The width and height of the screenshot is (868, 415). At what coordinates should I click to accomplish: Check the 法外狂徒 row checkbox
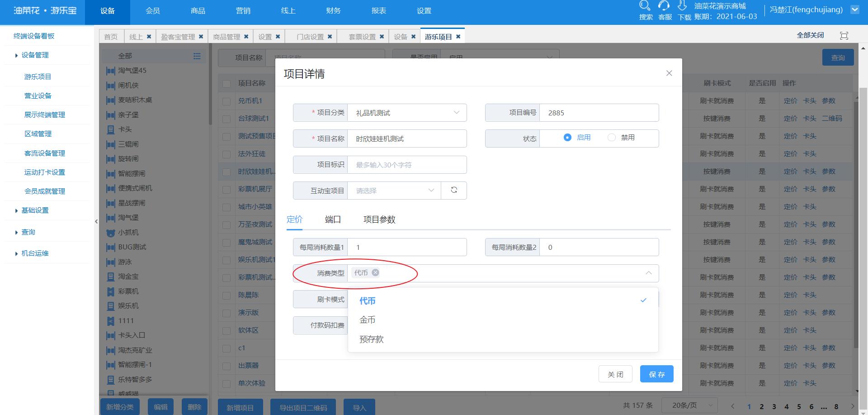pos(226,154)
